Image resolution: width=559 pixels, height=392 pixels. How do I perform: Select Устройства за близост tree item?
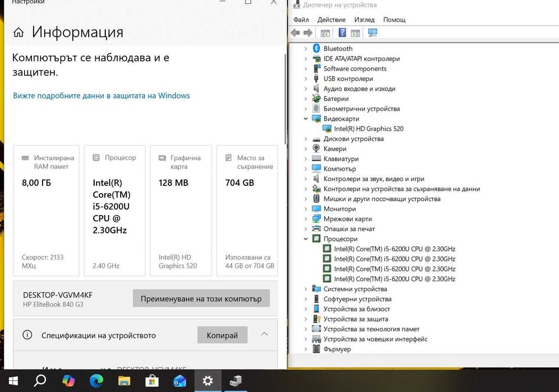click(357, 309)
